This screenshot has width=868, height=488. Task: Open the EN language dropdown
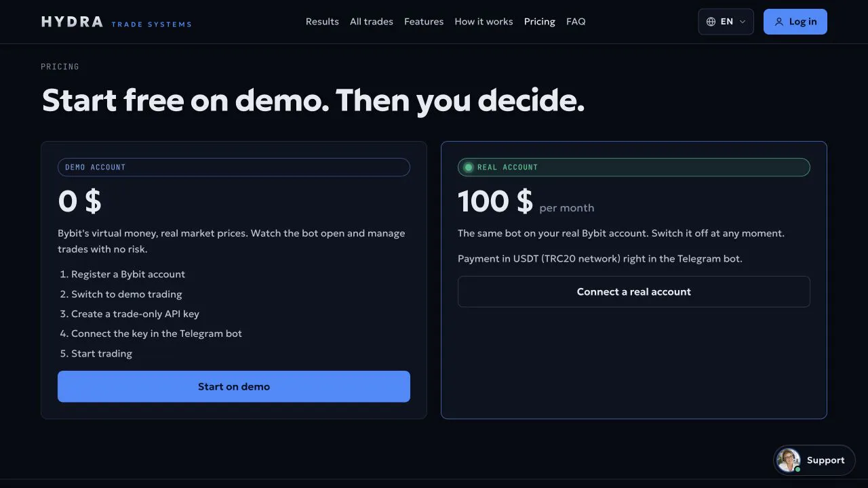[x=726, y=22]
